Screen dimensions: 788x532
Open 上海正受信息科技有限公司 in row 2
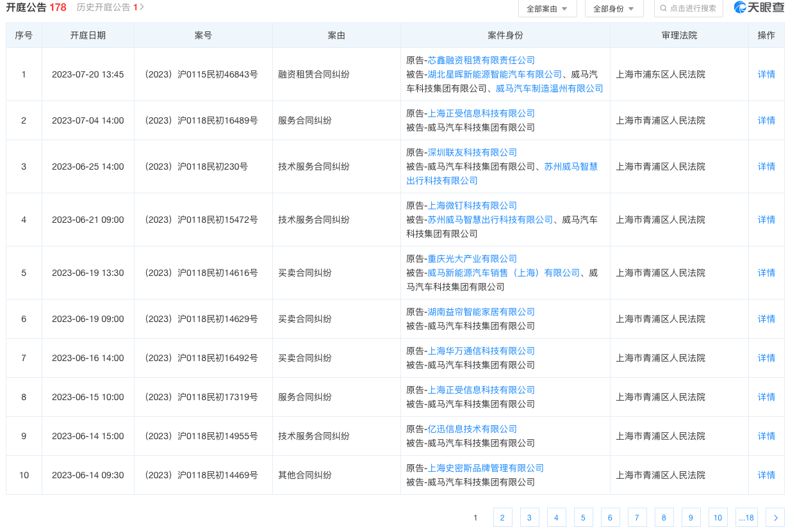point(481,113)
